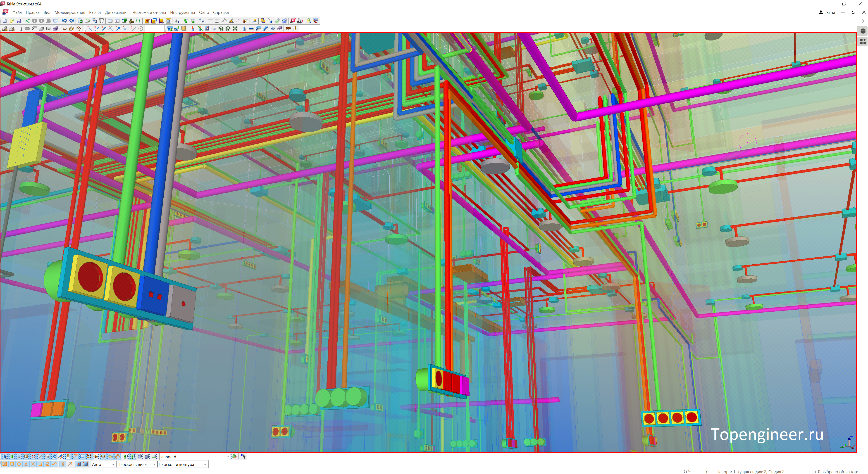Toggle snap to midpoints triangle switch

pos(26,464)
